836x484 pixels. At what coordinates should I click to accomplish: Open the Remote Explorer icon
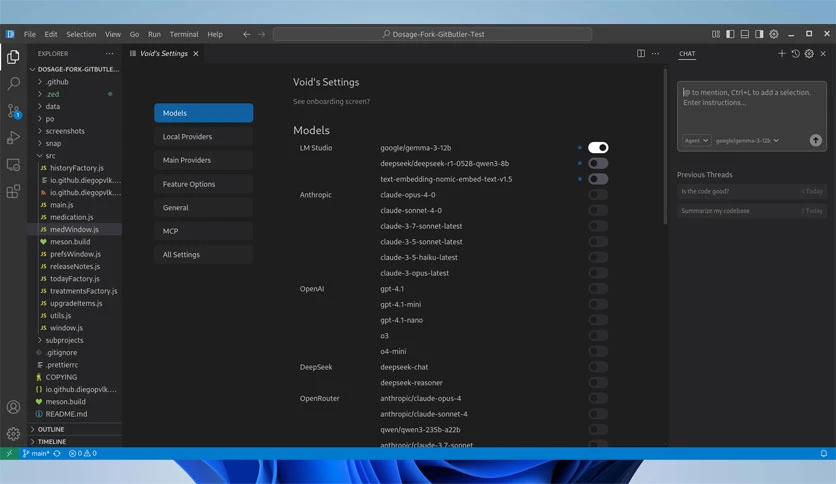click(13, 165)
